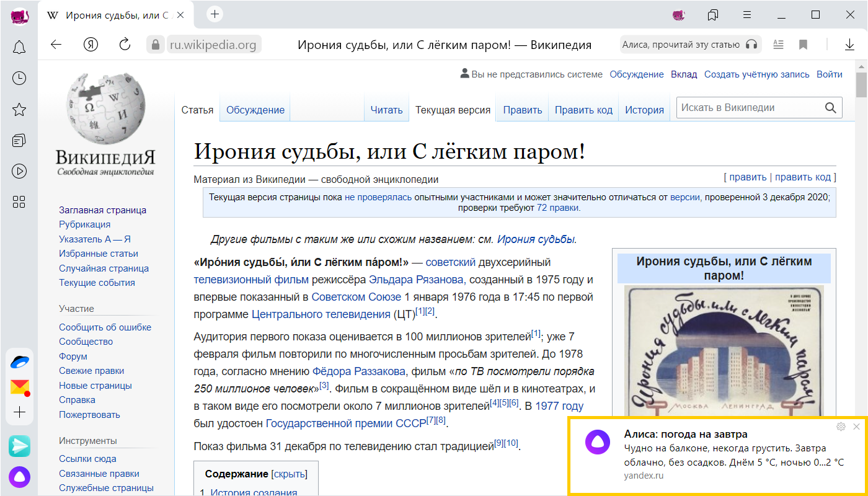Open the История tab
Image resolution: width=868 pixels, height=496 pixels.
tap(644, 110)
